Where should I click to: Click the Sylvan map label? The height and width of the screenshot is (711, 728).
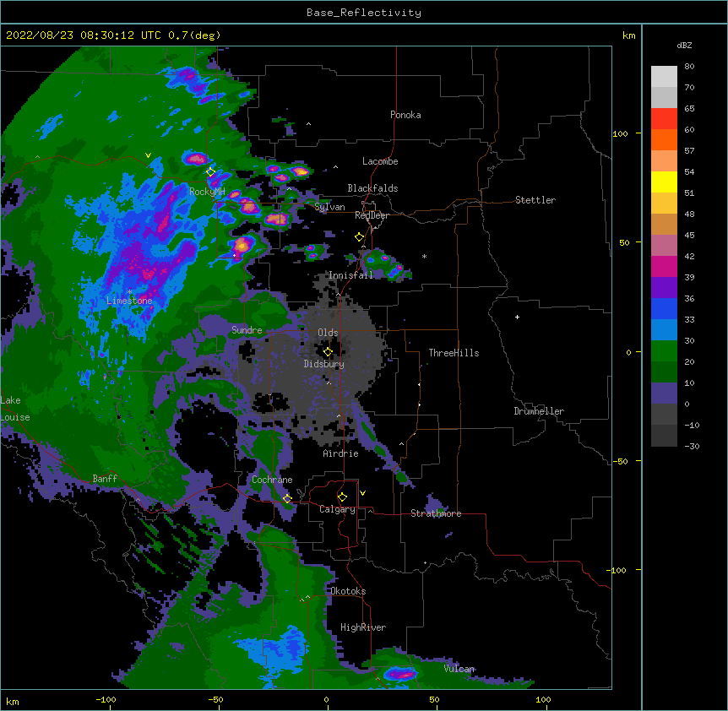click(329, 207)
